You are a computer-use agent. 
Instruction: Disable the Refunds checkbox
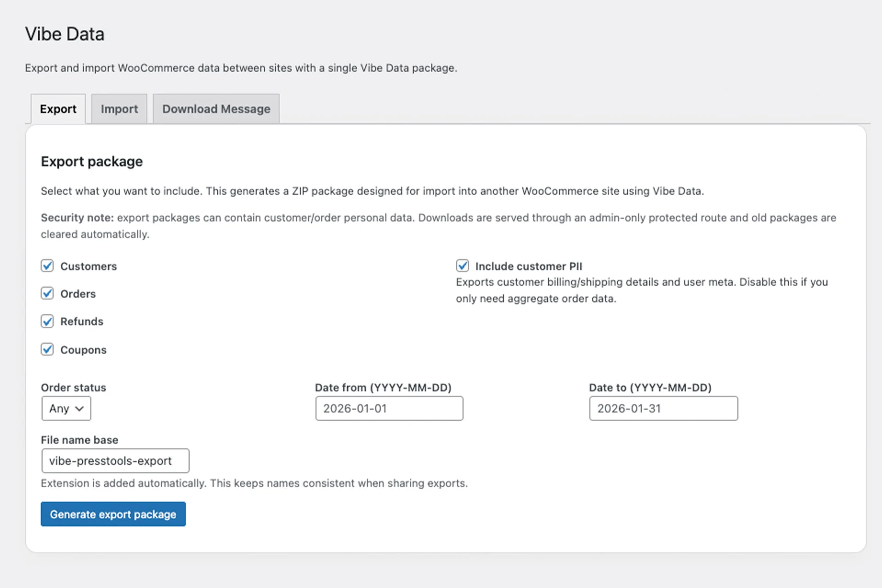[47, 321]
